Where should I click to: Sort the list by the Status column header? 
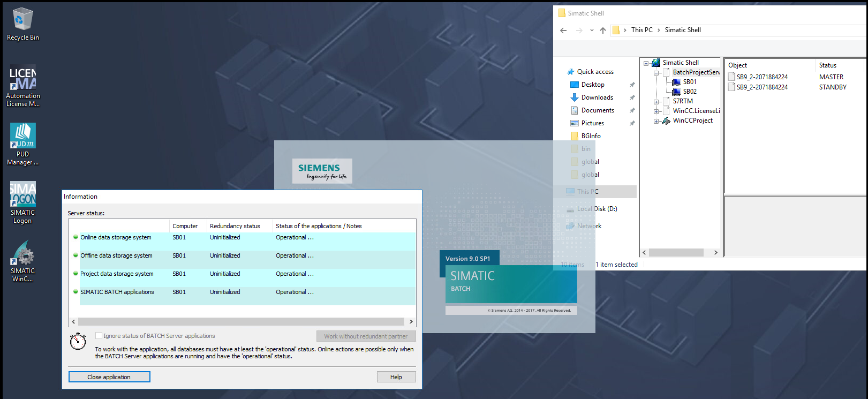840,65
